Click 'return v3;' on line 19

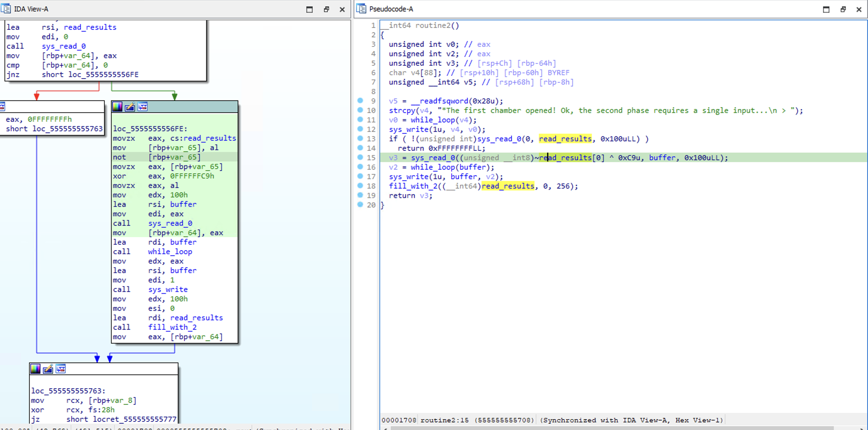(410, 195)
